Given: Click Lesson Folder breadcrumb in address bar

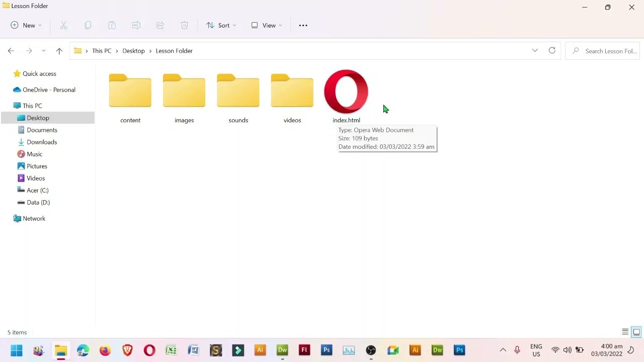Looking at the screenshot, I should point(174,51).
